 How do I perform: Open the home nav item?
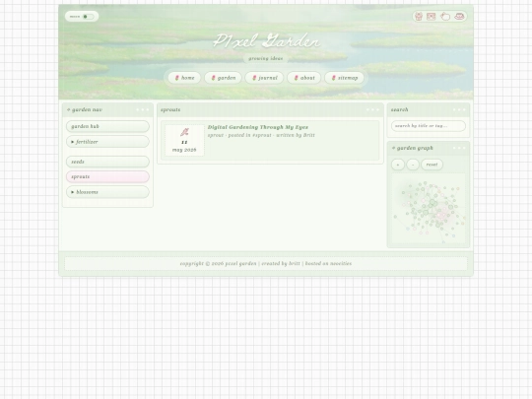(x=184, y=78)
